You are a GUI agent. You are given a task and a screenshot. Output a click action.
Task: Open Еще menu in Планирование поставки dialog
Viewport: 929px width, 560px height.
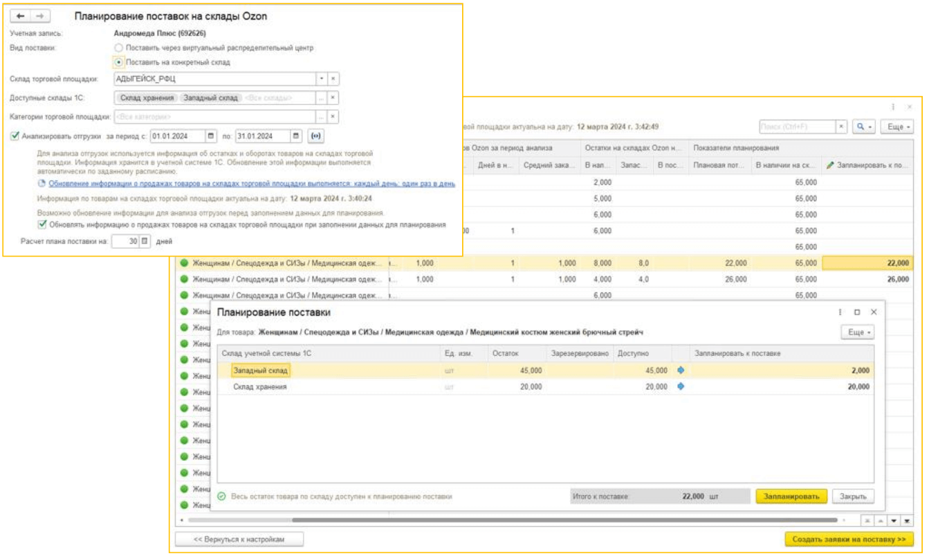click(x=856, y=333)
